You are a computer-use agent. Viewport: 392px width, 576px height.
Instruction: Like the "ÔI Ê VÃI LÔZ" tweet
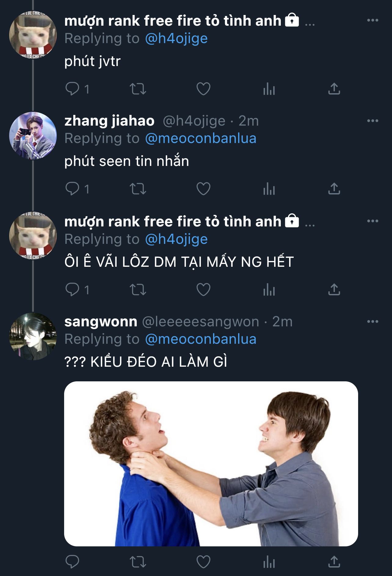point(203,289)
